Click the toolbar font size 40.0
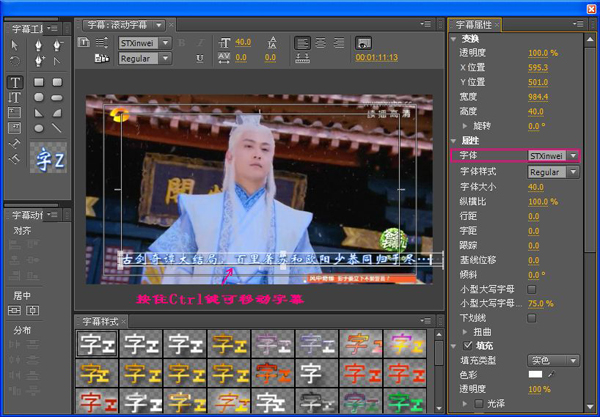 point(243,42)
